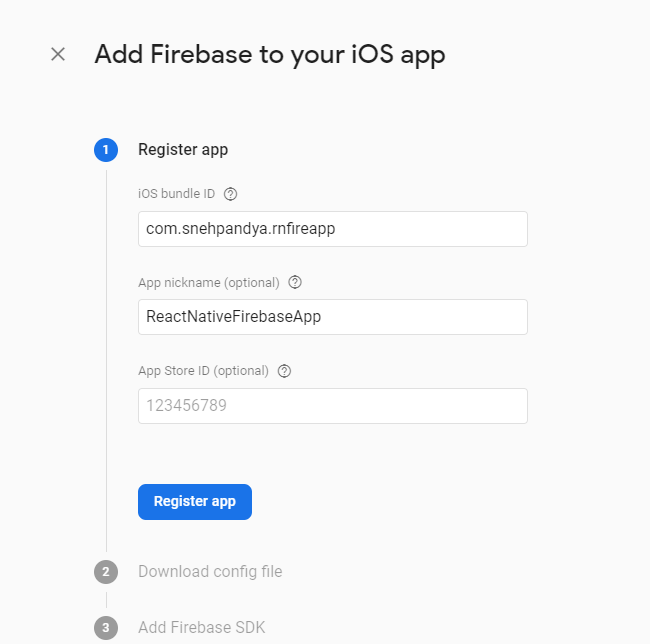This screenshot has height=644, width=650.
Task: Click the Add Firebase to your iOS app title
Action: coord(269,54)
